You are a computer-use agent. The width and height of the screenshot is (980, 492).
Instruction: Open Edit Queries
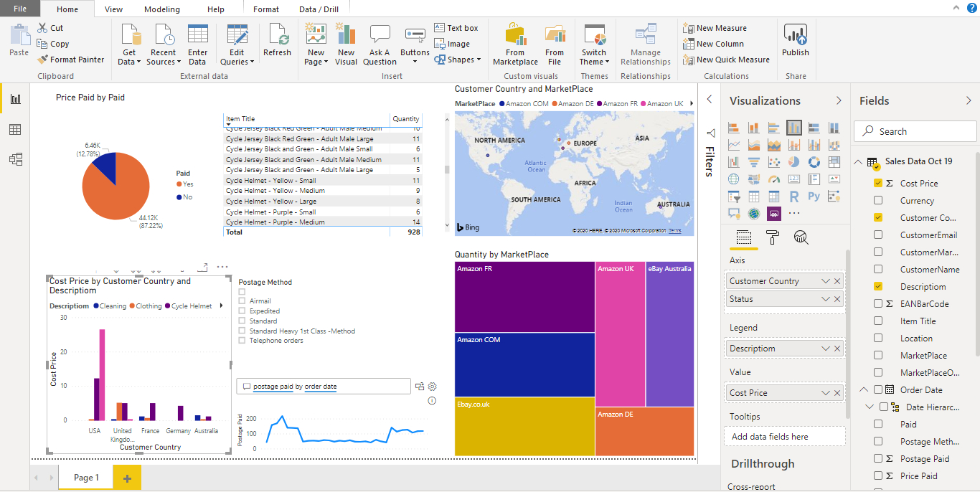coord(237,44)
